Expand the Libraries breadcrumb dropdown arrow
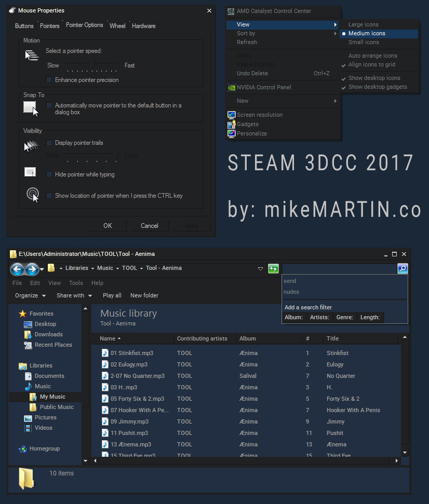This screenshot has height=504, width=429. pos(92,268)
